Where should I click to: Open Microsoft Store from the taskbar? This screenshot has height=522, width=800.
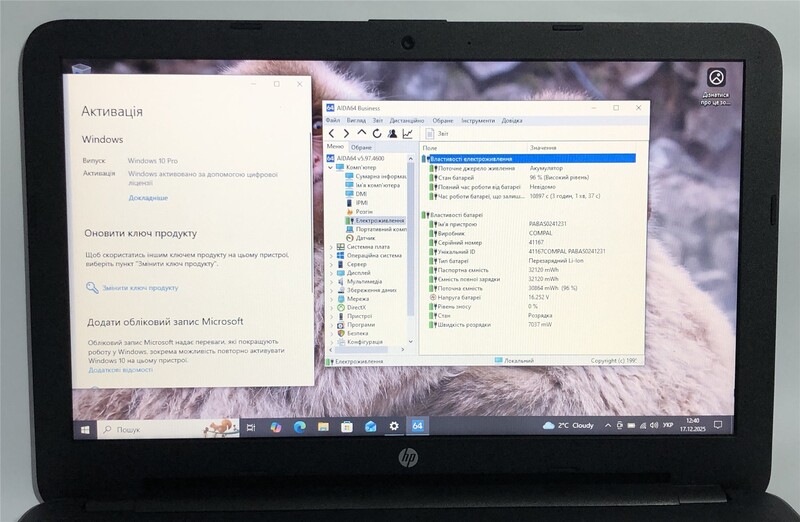347,427
